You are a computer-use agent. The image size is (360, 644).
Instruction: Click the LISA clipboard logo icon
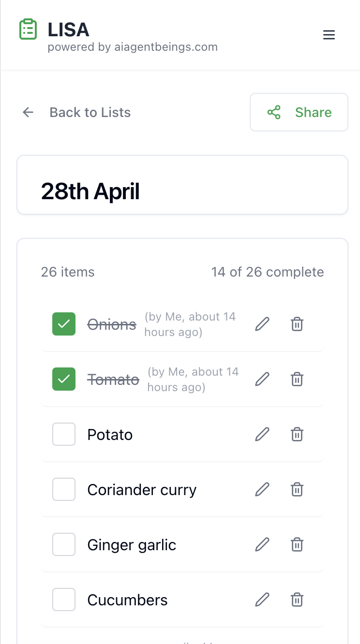[x=28, y=29]
